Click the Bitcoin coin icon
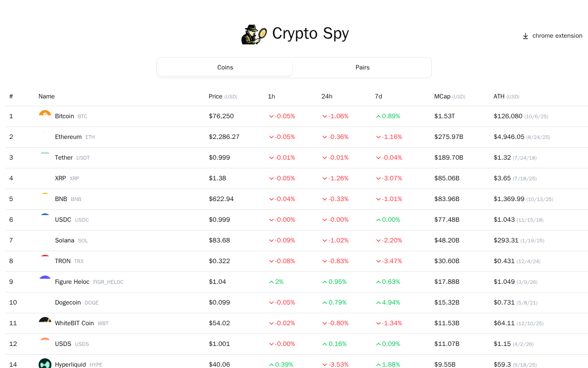Image resolution: width=588 pixels, height=368 pixels. [x=45, y=114]
